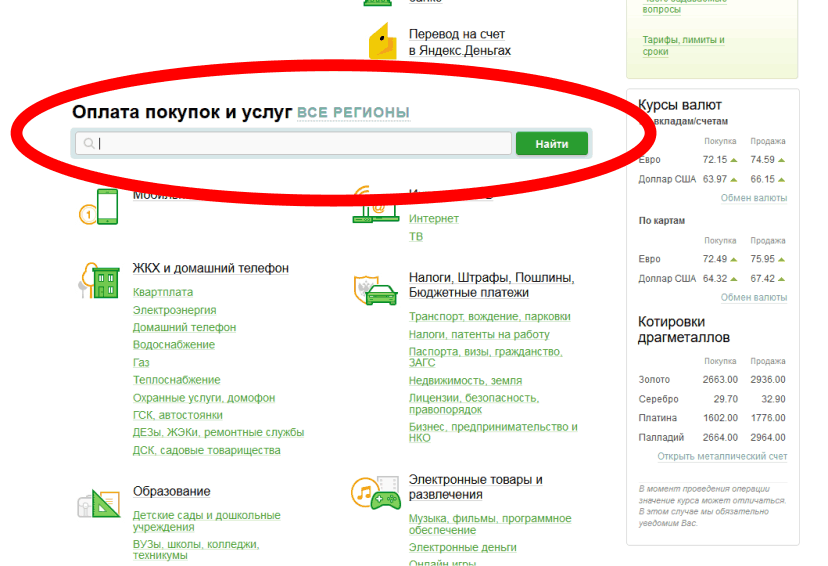The height and width of the screenshot is (566, 828).
Task: Open the Водоснабжение link
Action: point(174,345)
